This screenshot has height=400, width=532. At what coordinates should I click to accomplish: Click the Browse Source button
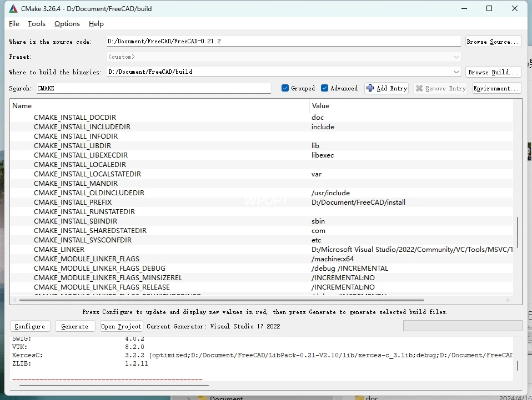click(x=493, y=42)
